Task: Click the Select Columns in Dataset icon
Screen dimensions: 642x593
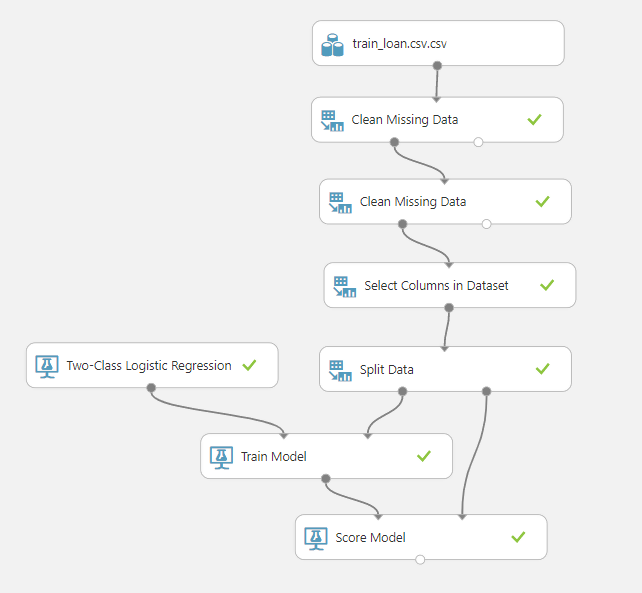Action: [345, 285]
